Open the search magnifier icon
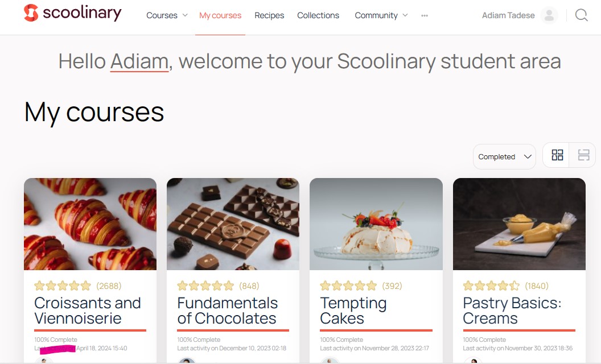 click(x=581, y=15)
